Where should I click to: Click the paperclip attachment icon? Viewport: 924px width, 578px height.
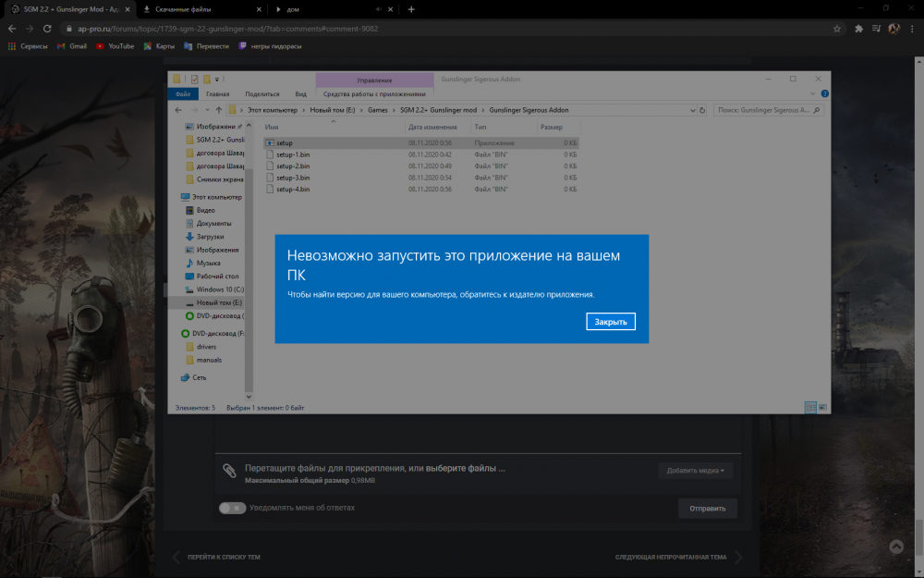click(229, 471)
